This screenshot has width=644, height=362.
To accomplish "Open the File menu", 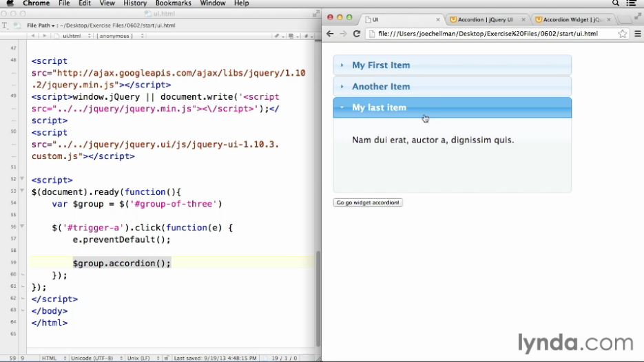I will [64, 3].
